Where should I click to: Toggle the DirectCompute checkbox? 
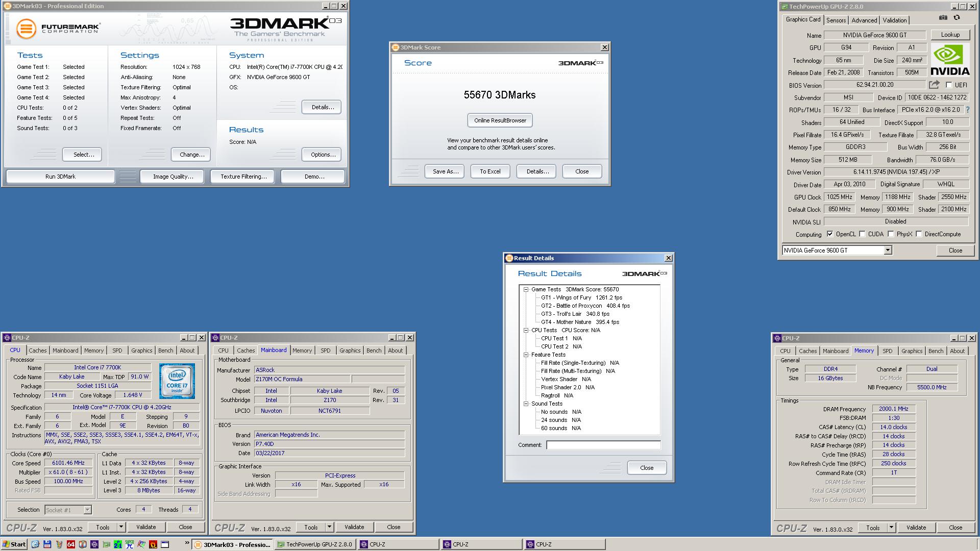[x=919, y=234]
